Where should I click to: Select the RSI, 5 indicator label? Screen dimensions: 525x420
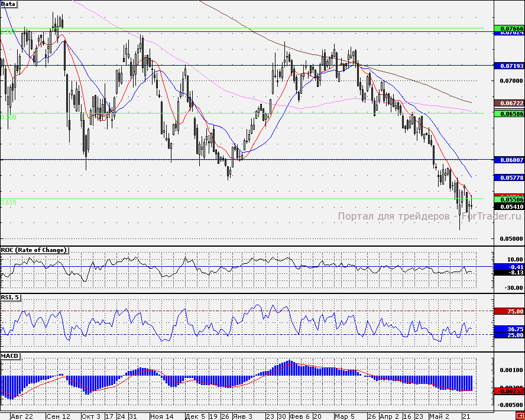(11, 298)
